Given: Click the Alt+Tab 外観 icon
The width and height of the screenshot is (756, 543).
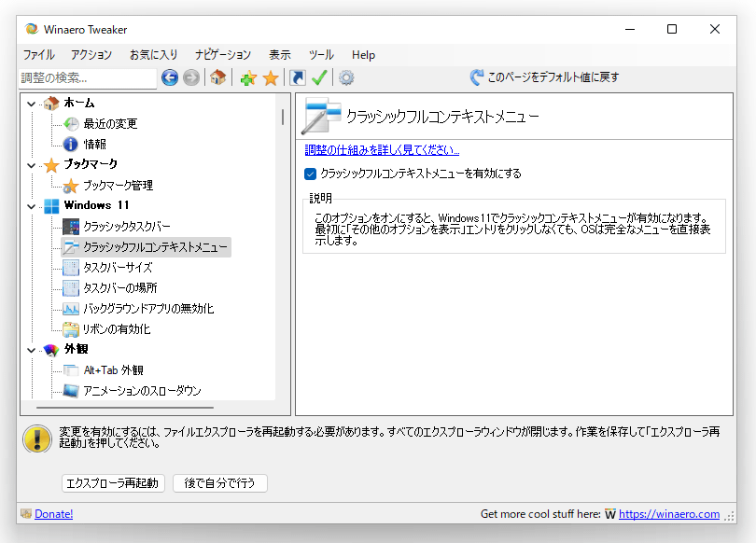Looking at the screenshot, I should (x=71, y=370).
